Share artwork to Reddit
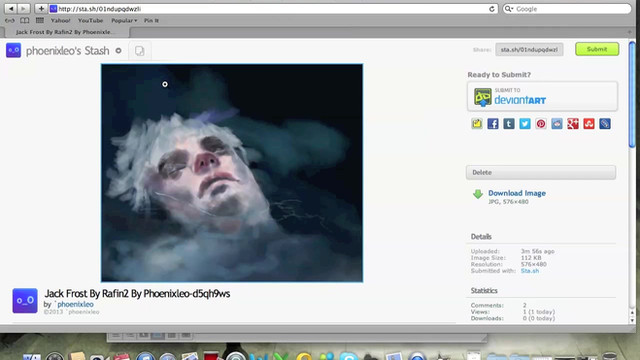The width and height of the screenshot is (640, 360). [x=557, y=124]
